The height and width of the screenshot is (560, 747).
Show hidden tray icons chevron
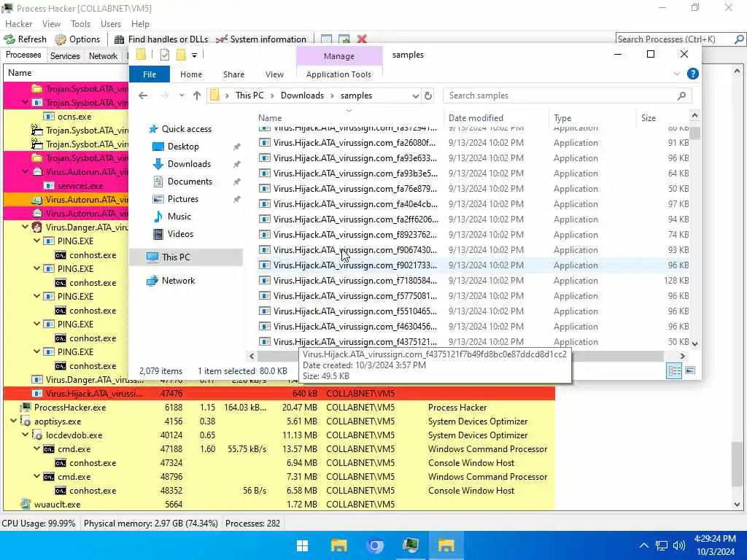[643, 545]
